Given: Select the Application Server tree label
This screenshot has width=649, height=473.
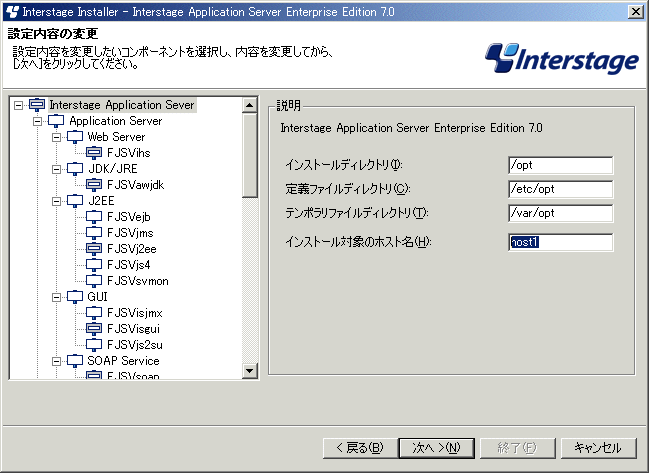Looking at the screenshot, I should (115, 121).
